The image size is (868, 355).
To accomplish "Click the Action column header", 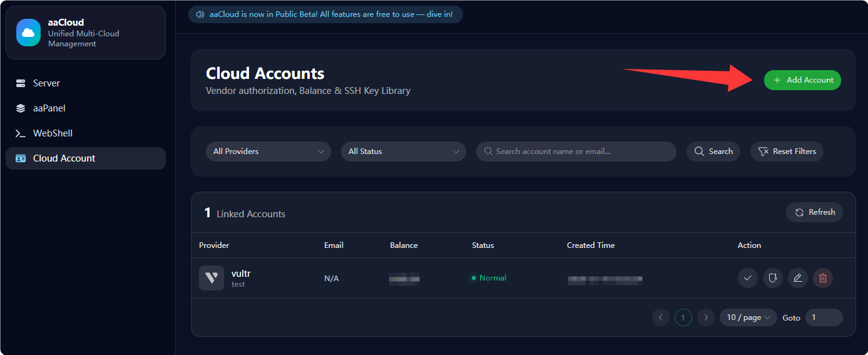I will (x=749, y=245).
